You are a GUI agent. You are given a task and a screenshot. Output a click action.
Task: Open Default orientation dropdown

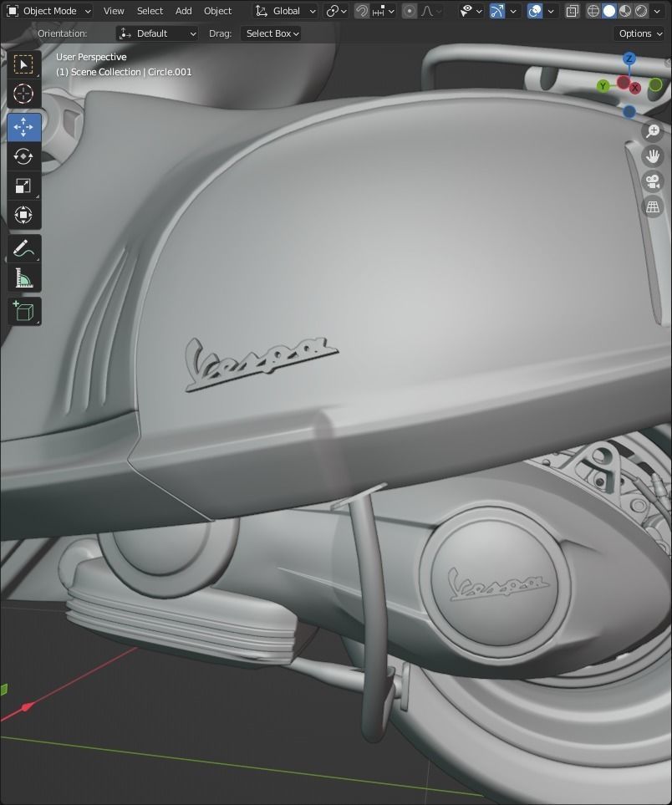tap(158, 33)
